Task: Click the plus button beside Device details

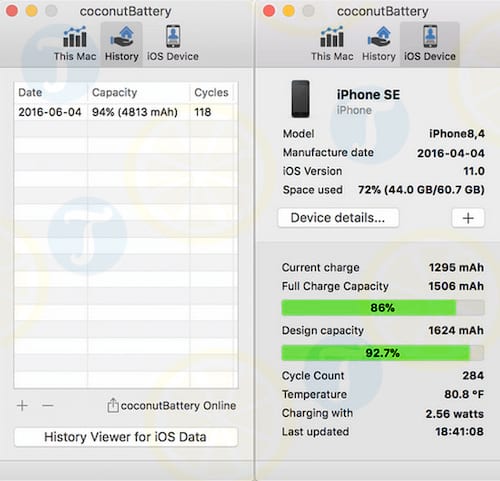Action: click(468, 218)
